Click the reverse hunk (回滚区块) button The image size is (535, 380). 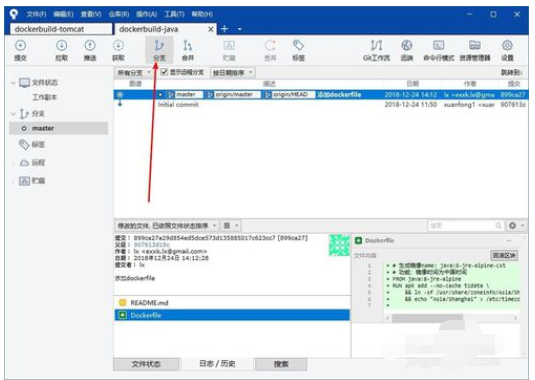[504, 255]
